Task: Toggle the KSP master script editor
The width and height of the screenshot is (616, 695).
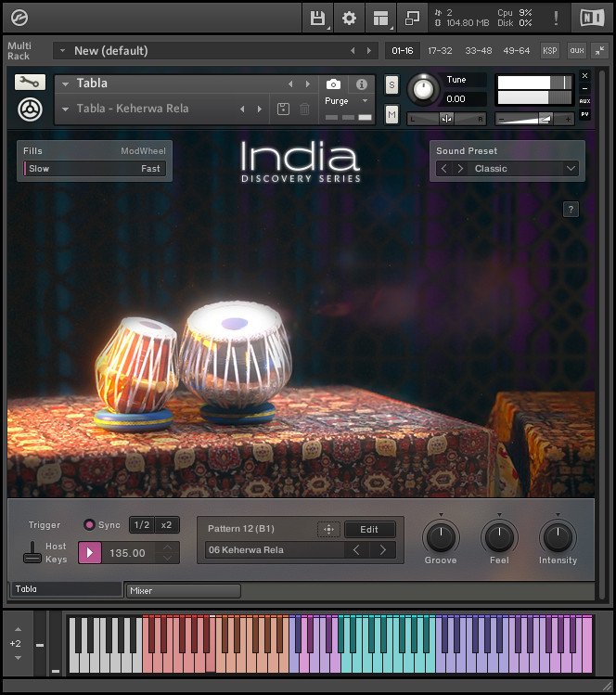Action: 549,50
